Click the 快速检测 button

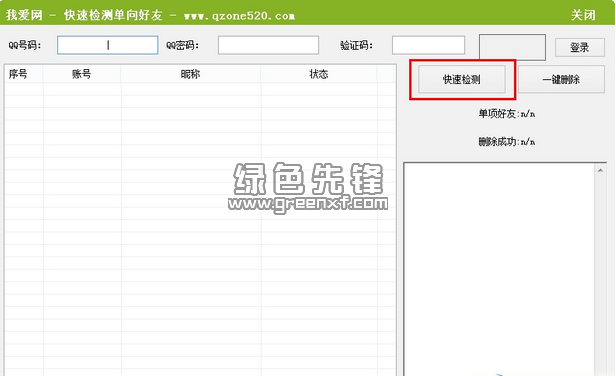click(x=462, y=79)
